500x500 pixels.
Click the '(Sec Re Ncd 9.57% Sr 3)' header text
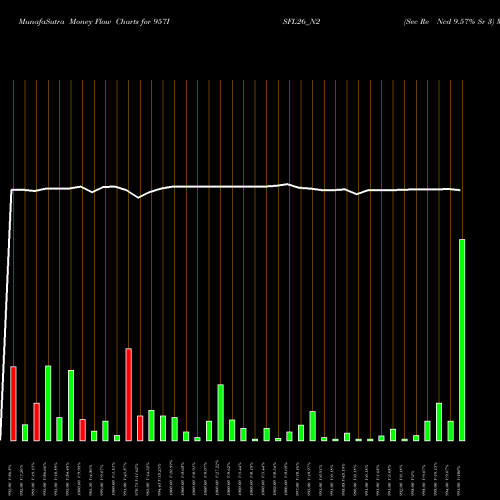point(449,22)
